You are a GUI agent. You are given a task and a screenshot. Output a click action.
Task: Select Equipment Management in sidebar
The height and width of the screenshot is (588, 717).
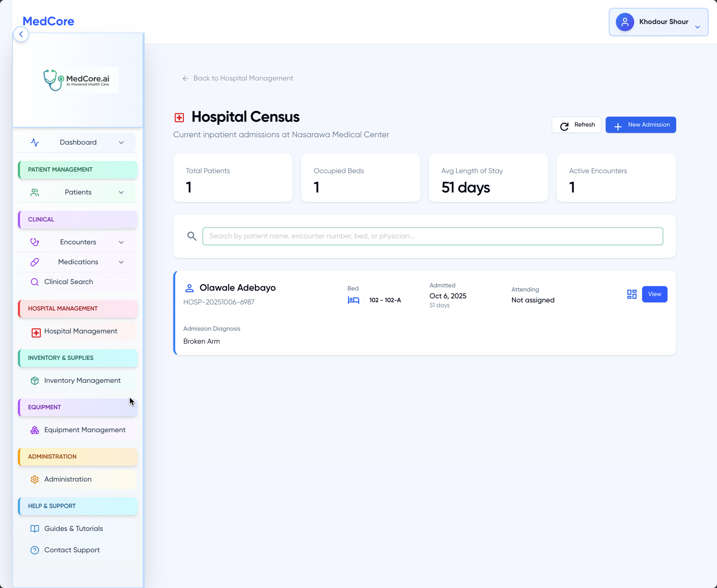pos(85,430)
